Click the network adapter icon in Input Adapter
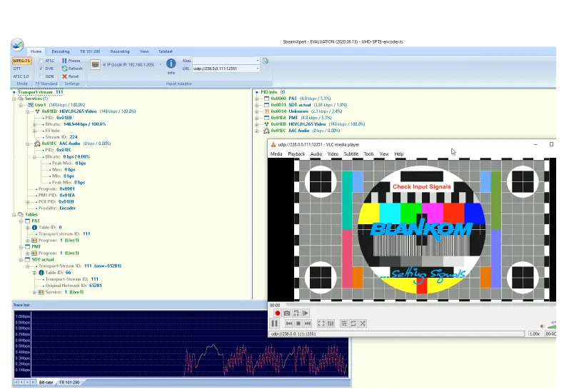 click(95, 65)
